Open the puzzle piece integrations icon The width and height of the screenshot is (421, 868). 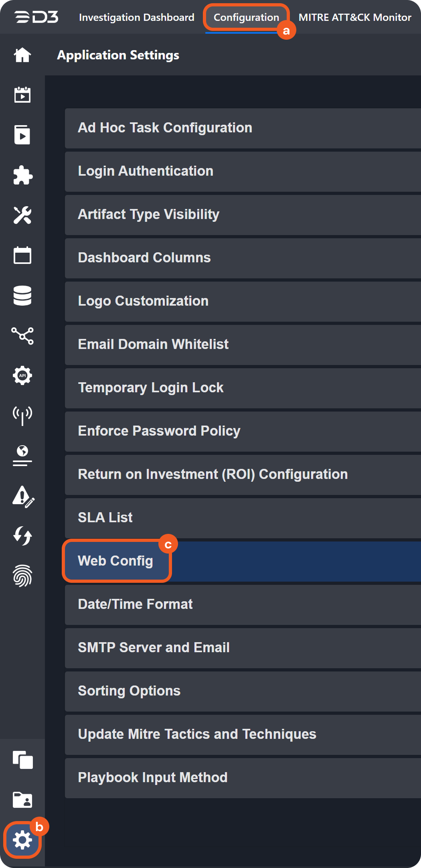coord(22,175)
